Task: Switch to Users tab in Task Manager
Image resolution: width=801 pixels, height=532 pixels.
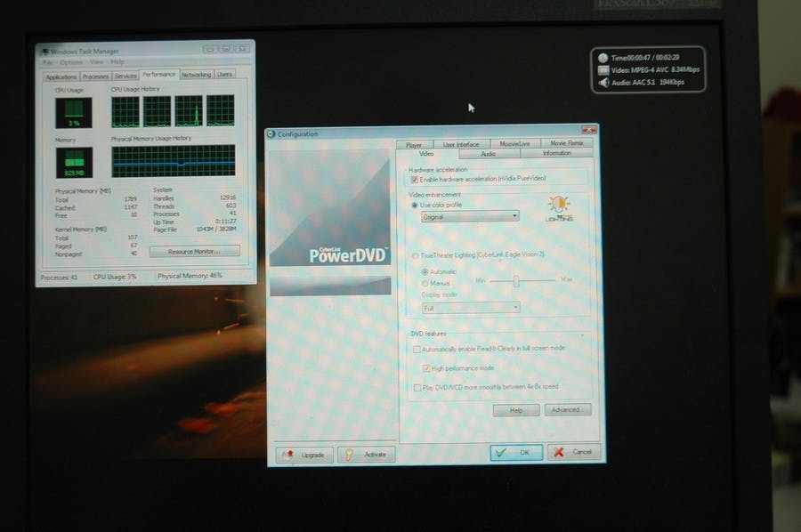Action: pyautogui.click(x=224, y=74)
